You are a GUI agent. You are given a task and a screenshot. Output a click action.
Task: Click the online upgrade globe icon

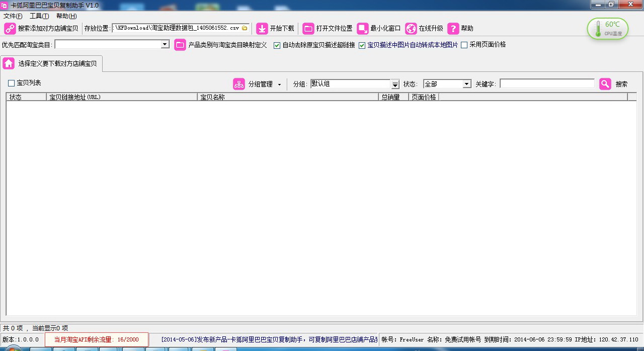click(411, 28)
